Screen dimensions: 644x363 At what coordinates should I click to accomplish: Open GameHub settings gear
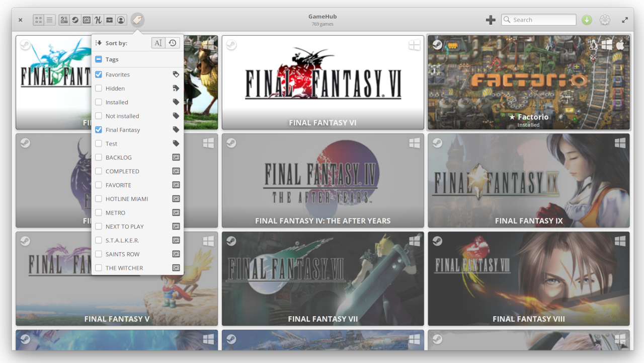[x=605, y=20]
